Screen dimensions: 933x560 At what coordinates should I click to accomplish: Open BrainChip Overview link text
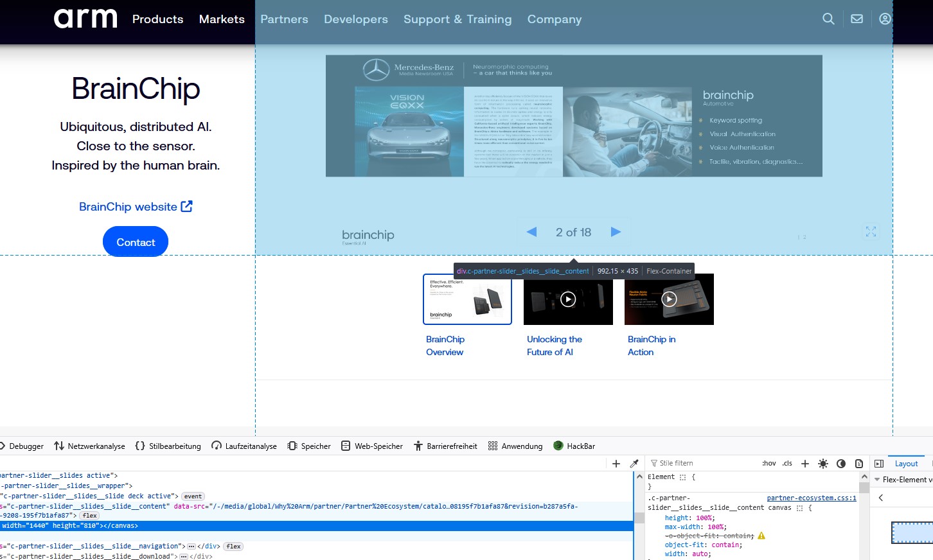(x=445, y=346)
